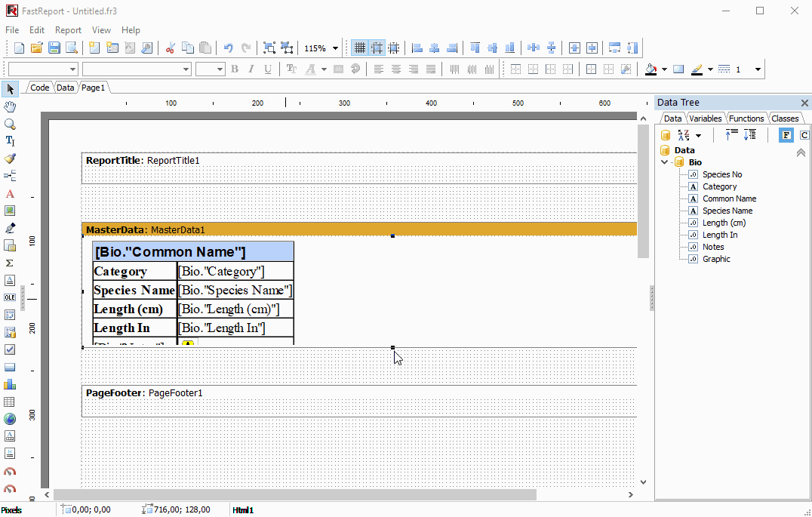
Task: Toggle the C caption insert option in Data Tree
Action: (x=804, y=135)
